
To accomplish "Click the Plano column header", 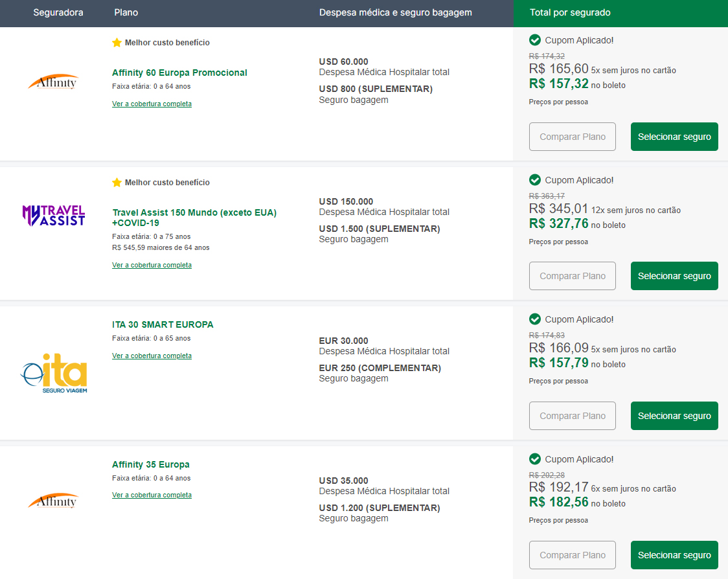I will [126, 12].
